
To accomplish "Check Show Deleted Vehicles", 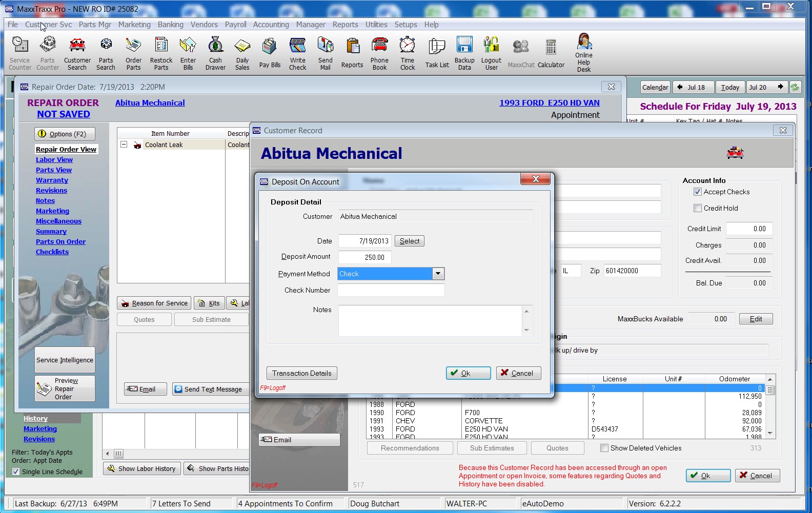I will click(x=604, y=448).
